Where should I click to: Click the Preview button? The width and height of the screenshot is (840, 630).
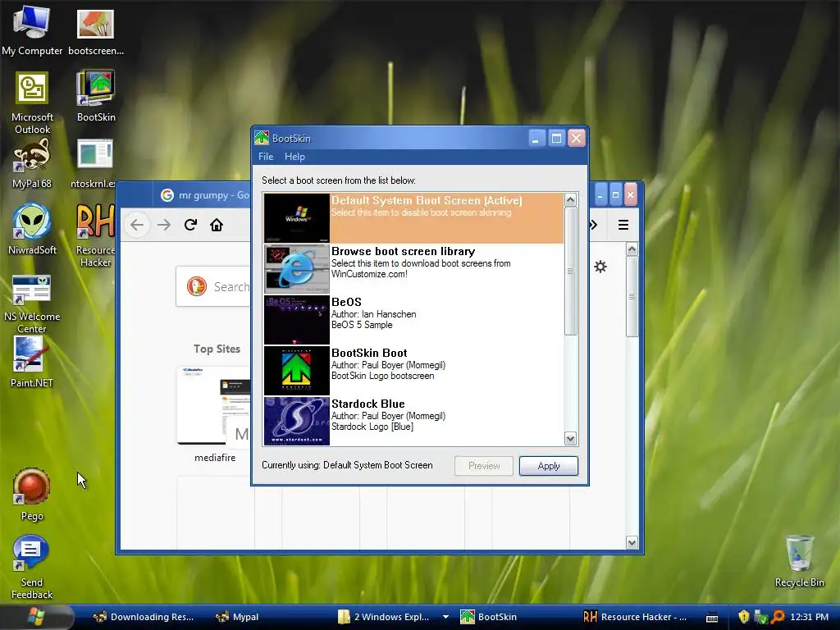(484, 466)
